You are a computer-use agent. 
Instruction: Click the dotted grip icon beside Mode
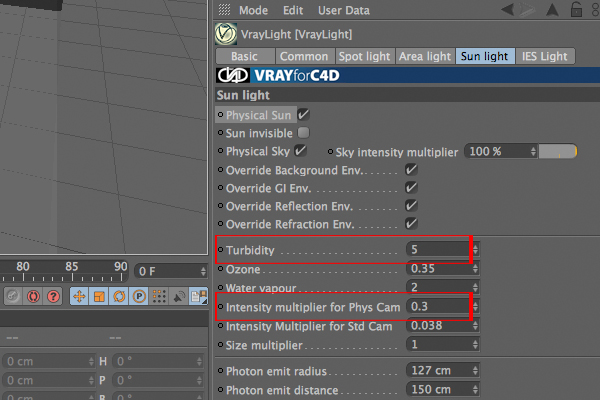coord(224,9)
